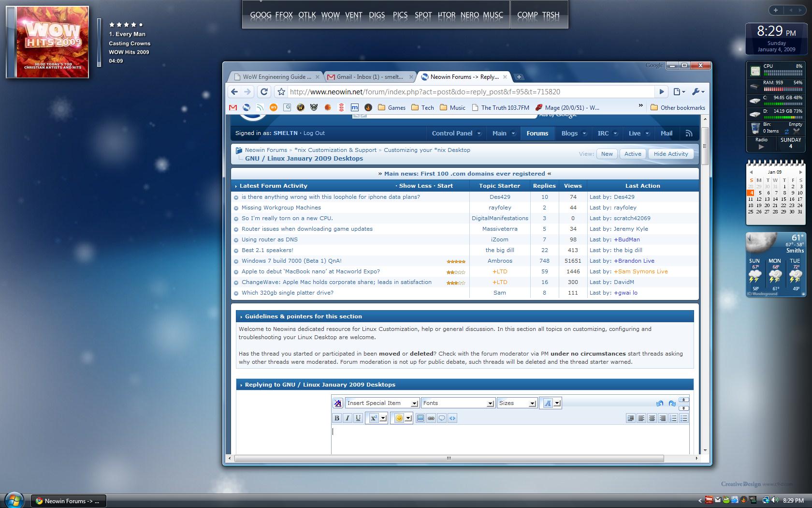
Task: Click the Bold formatting button
Action: 337,418
